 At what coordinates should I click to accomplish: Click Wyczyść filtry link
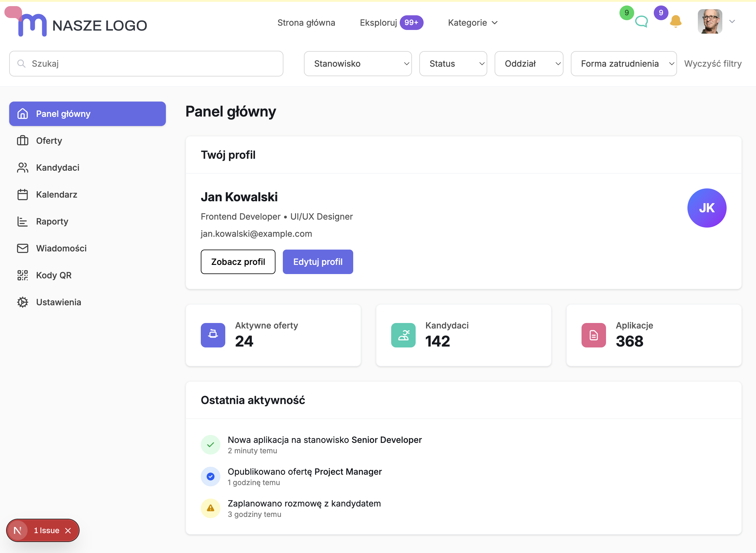coord(713,64)
